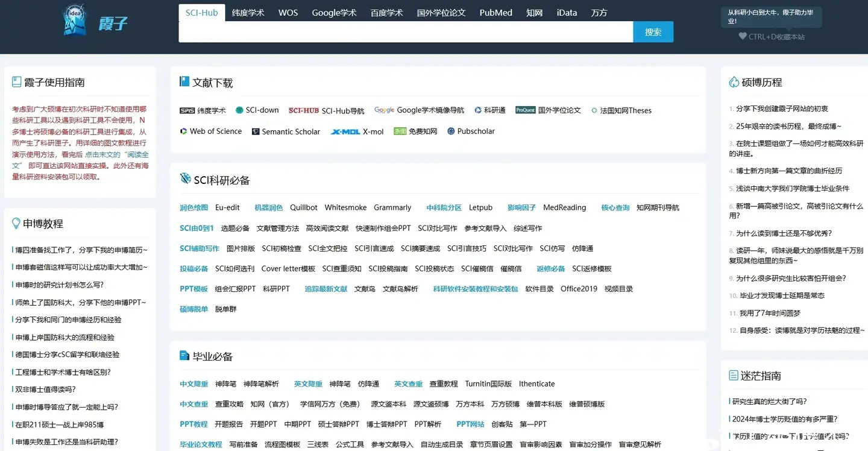Viewport: 868px width, 451px height.
Task: Click the Pubscholar icon
Action: click(451, 131)
